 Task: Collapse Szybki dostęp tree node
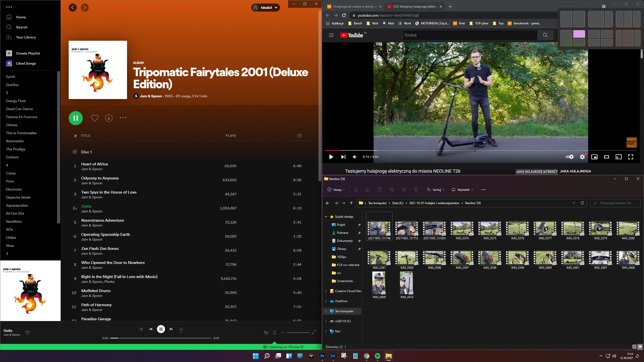(326, 217)
